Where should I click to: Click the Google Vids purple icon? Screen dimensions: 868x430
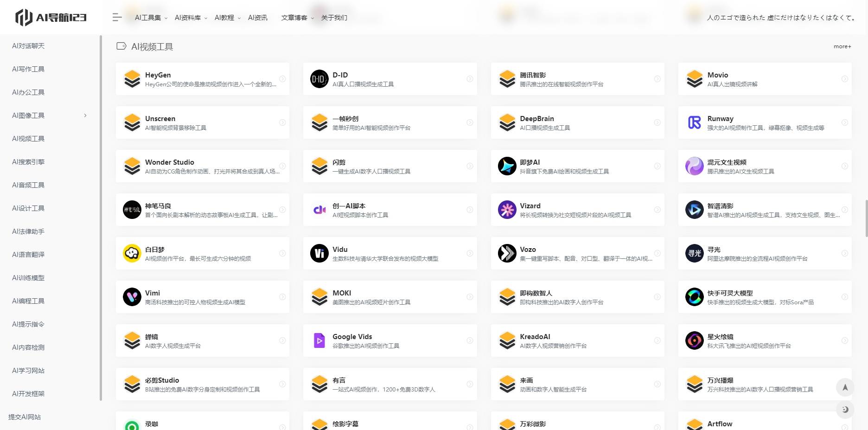pos(319,340)
